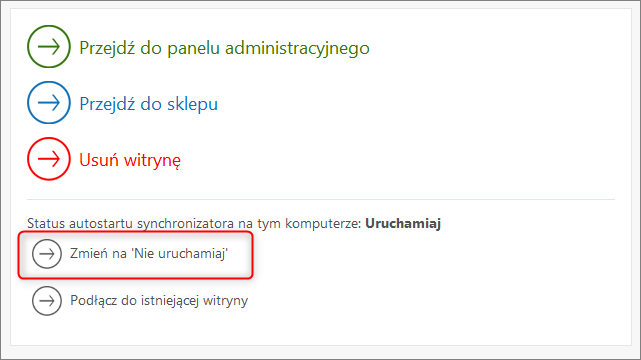Click the word 'administracyjnego' in green link
The width and height of the screenshot is (641, 360).
(x=297, y=48)
